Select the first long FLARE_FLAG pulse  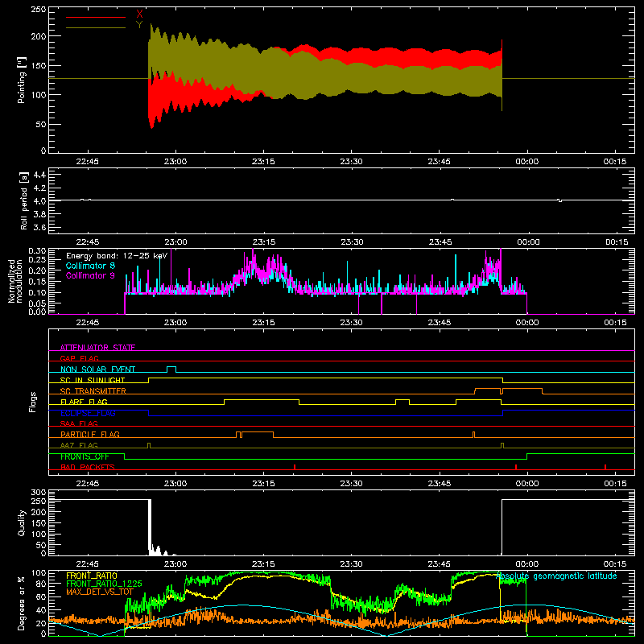tap(262, 402)
